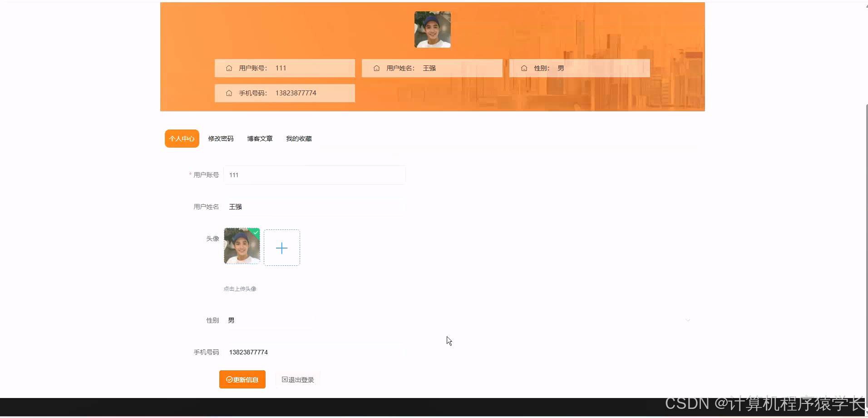Click the 退出登录 button
This screenshot has height=418, width=868.
[298, 379]
